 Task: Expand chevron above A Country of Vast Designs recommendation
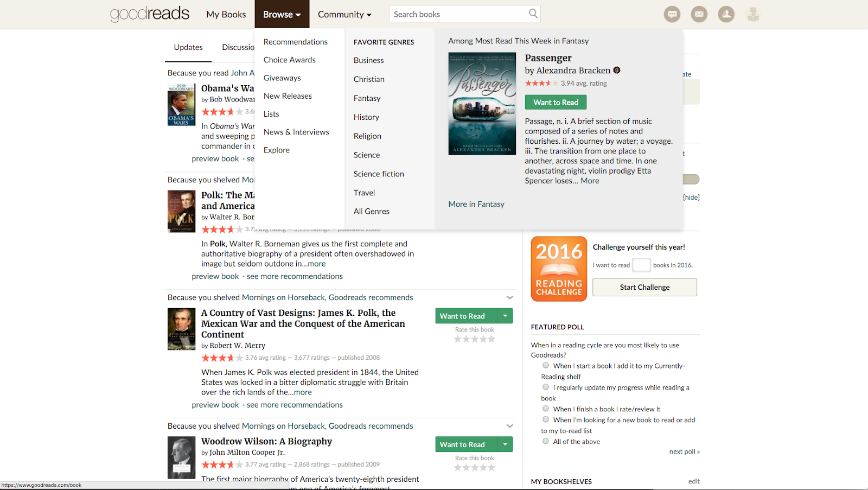point(510,297)
